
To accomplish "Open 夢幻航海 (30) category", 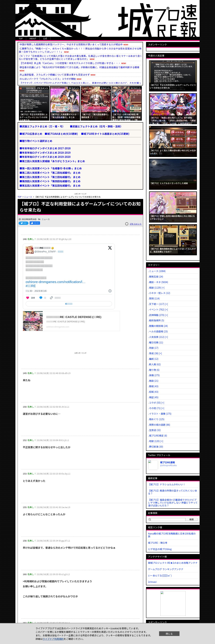I will 156,447.
